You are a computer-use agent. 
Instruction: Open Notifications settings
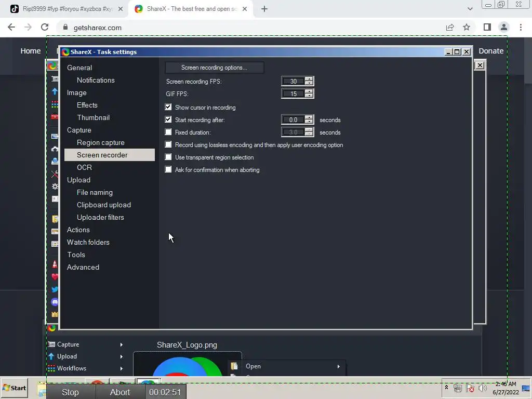pyautogui.click(x=96, y=80)
